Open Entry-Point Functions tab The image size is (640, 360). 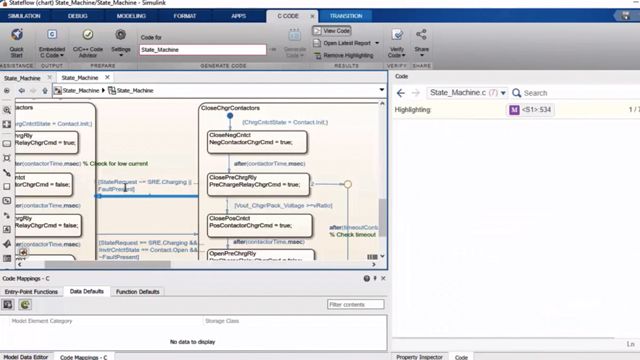(x=31, y=292)
